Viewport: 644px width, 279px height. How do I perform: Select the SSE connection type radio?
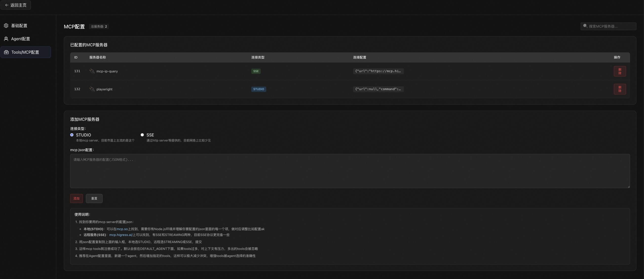[142, 135]
